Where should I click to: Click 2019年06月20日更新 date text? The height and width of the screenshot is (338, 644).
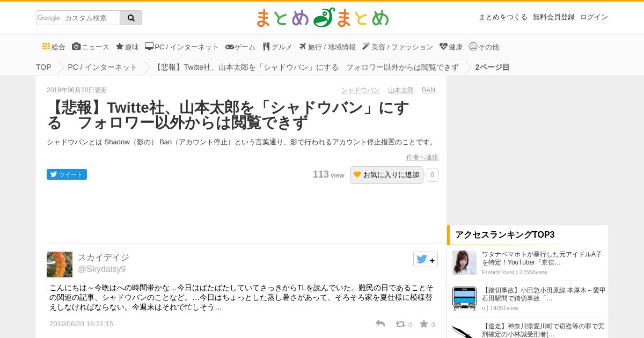(77, 90)
